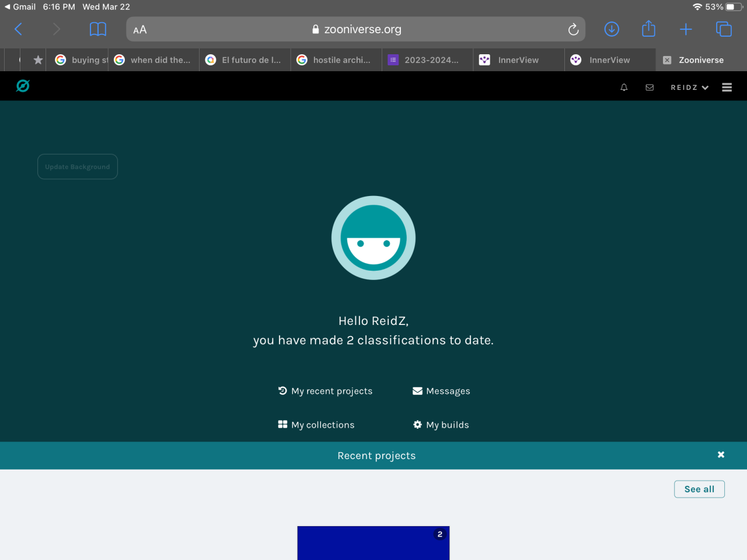Close the Zooniverse tab X
Screen dimensions: 747x560
667,60
